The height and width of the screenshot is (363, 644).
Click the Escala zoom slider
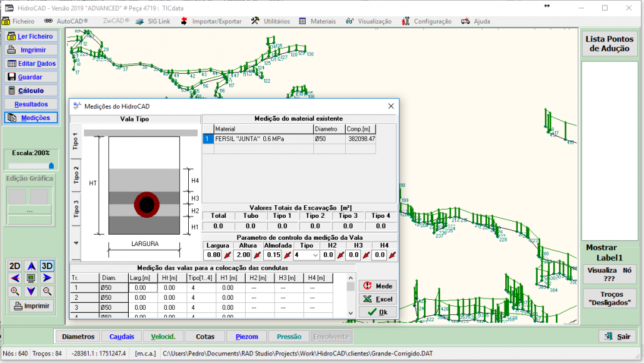click(31, 166)
